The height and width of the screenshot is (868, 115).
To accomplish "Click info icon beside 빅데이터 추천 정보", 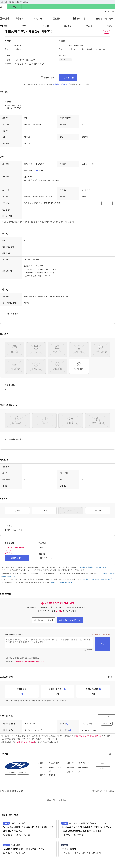I will 19,815.
